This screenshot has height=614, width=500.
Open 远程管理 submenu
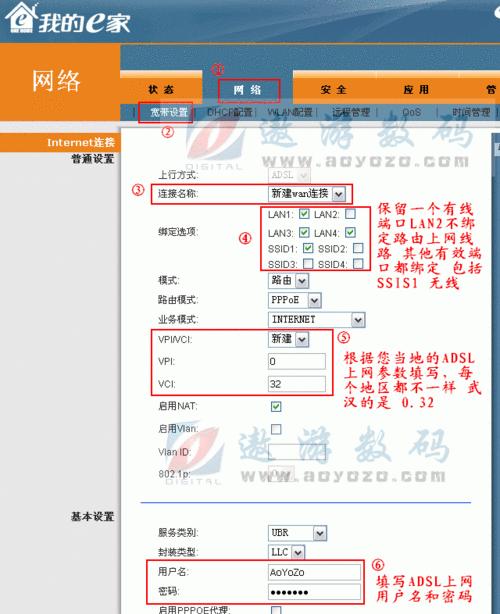point(351,112)
